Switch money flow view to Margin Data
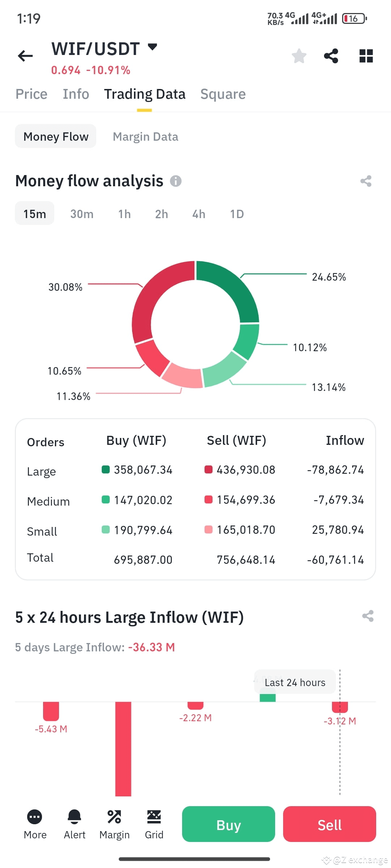 pyautogui.click(x=145, y=136)
